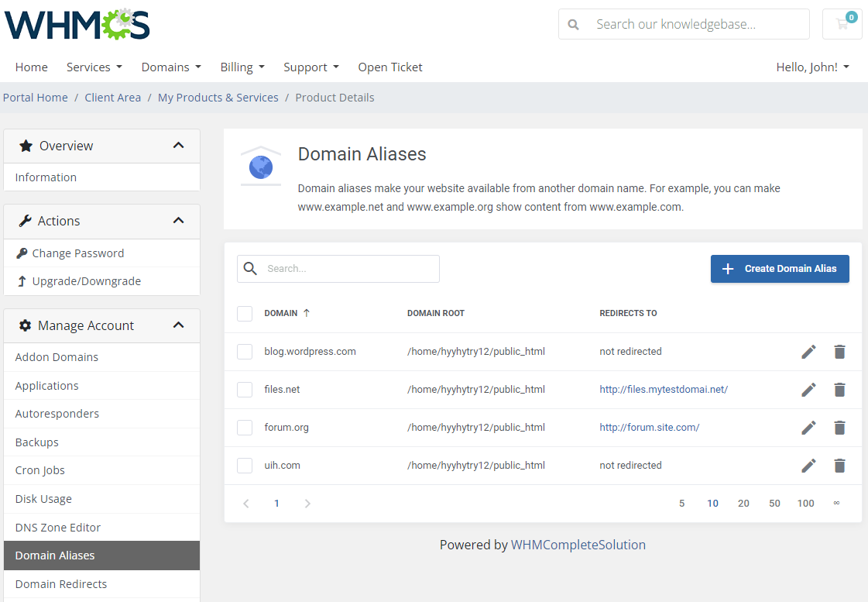Viewport: 868px width, 602px height.
Task: Show 5 entries per page
Action: (682, 504)
